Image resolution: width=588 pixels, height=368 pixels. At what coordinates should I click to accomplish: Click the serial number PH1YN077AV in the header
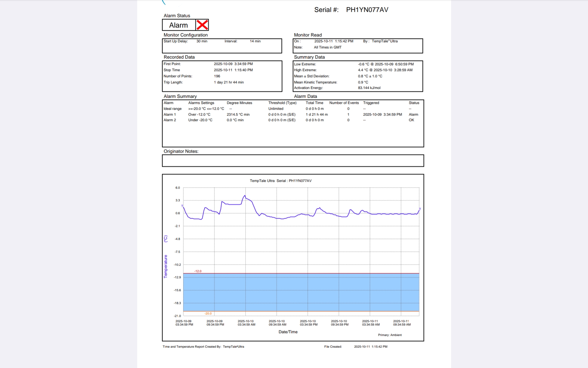pyautogui.click(x=367, y=10)
